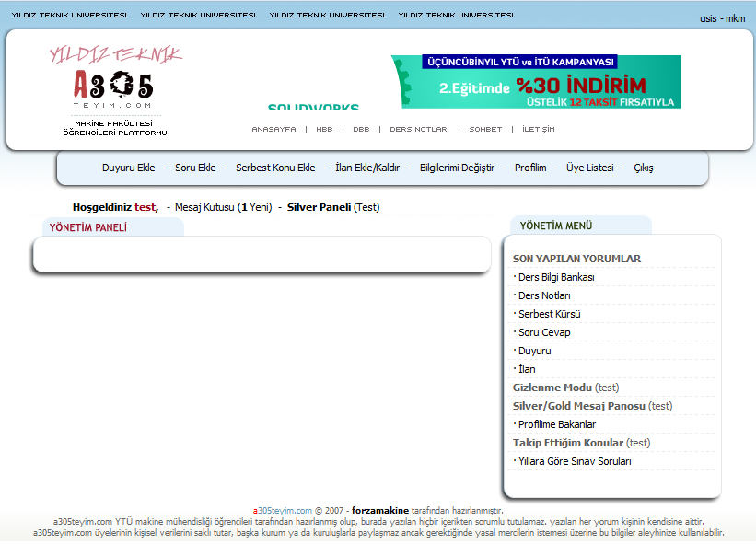
Task: Open İlan in the side menu
Action: point(527,369)
